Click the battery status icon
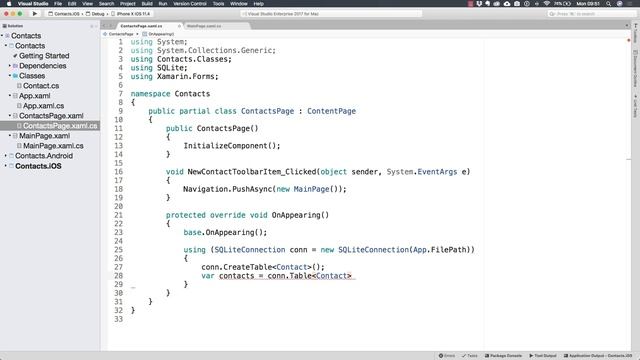This screenshot has height=360, width=640. [567, 4]
